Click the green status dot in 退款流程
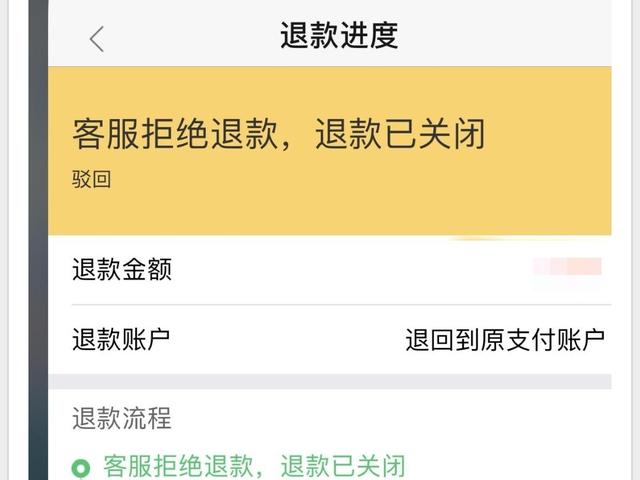The image size is (640, 480). [81, 467]
